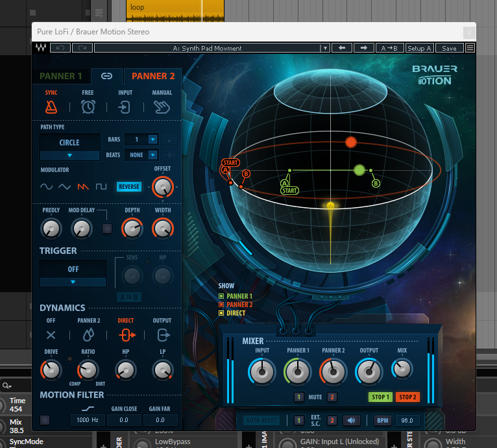
Task: Set dynamics to Panner 2 droplet icon
Action: [88, 335]
